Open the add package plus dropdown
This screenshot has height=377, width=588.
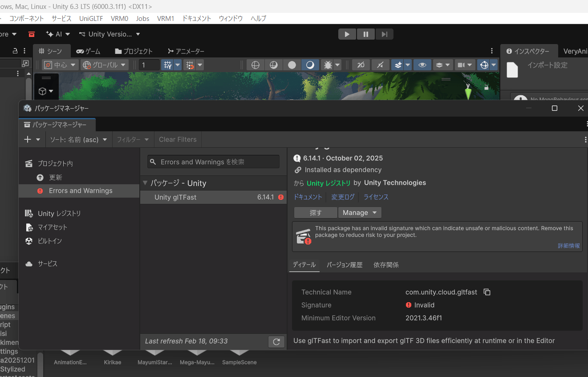pyautogui.click(x=32, y=139)
